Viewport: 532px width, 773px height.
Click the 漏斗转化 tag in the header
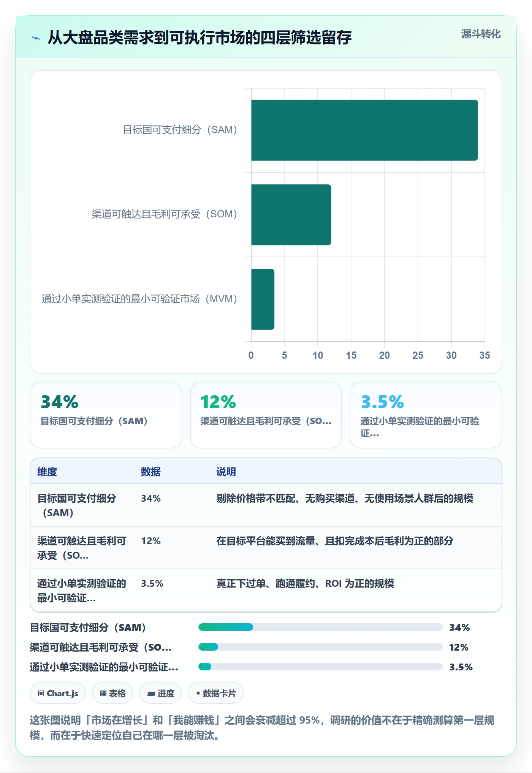[481, 34]
